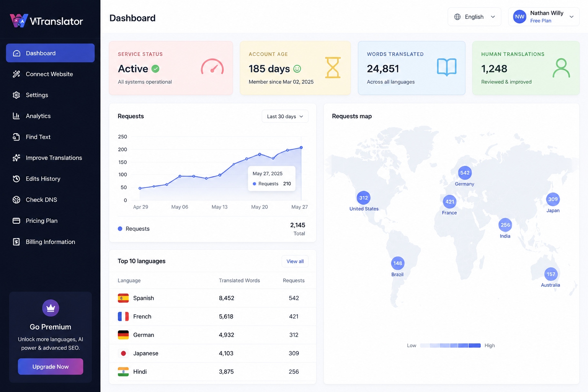This screenshot has height=392, width=588.
Task: Go to Connect Website in sidebar
Action: (x=50, y=74)
